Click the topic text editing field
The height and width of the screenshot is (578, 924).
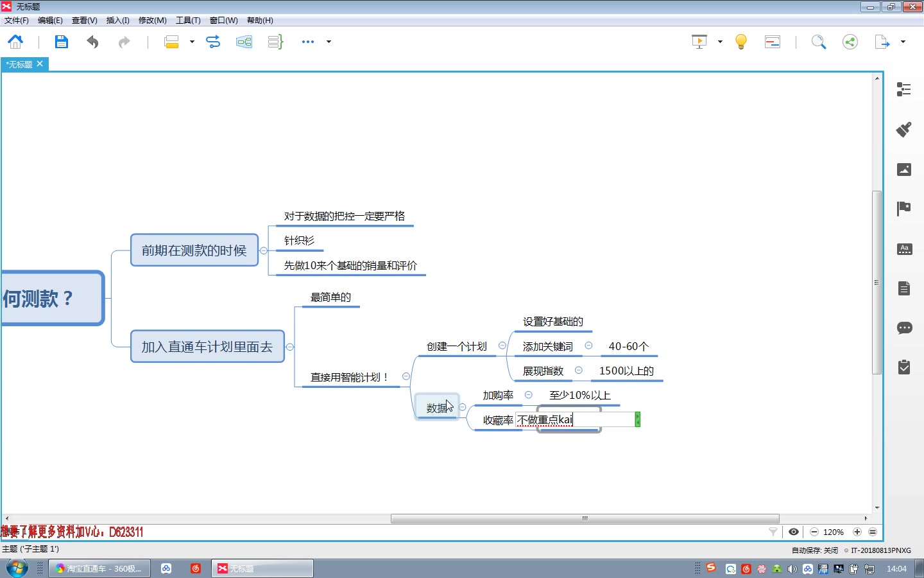coord(575,419)
